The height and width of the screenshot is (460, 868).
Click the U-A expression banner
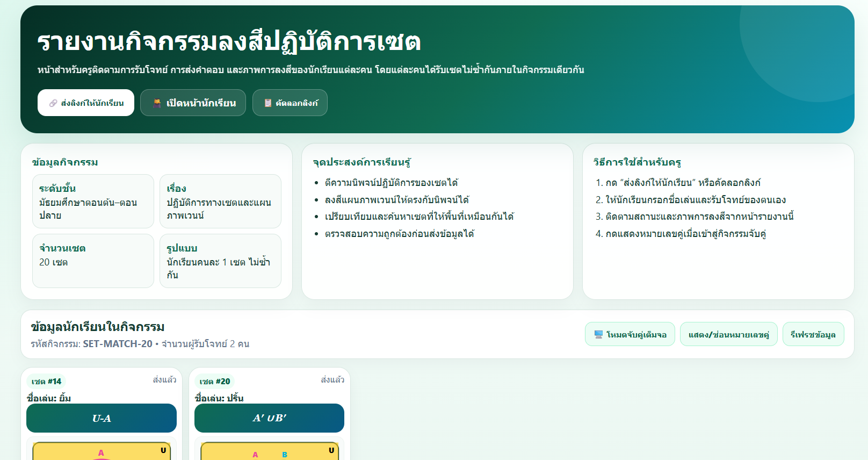tap(102, 418)
